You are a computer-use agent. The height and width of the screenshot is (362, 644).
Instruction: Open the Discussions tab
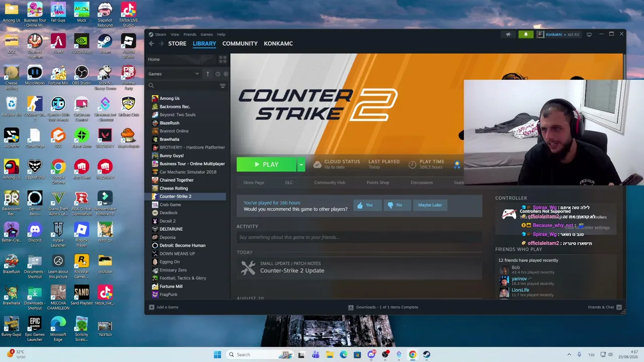422,183
